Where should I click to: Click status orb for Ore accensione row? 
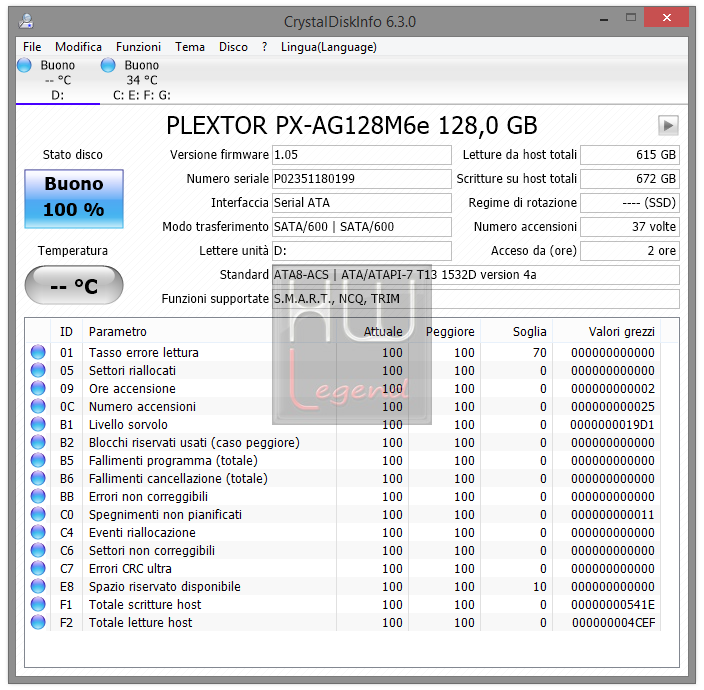pos(38,388)
